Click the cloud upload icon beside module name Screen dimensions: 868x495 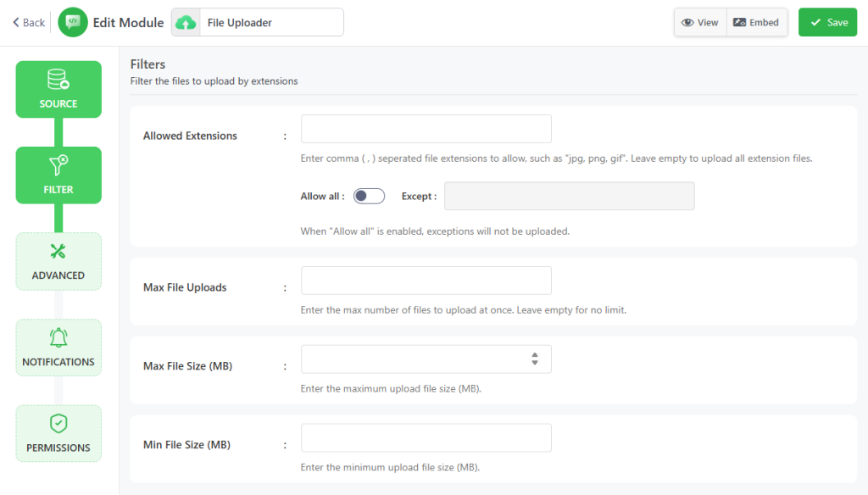click(185, 23)
